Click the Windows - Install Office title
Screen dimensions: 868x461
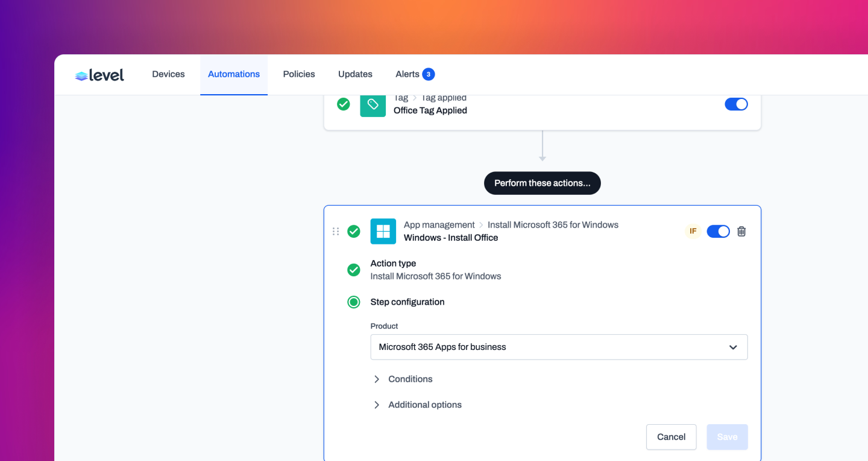point(451,238)
